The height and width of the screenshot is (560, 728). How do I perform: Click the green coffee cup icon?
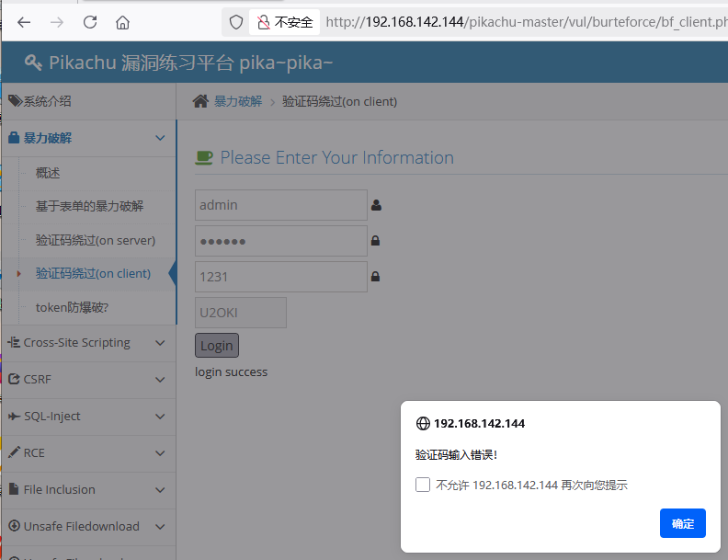tap(204, 158)
